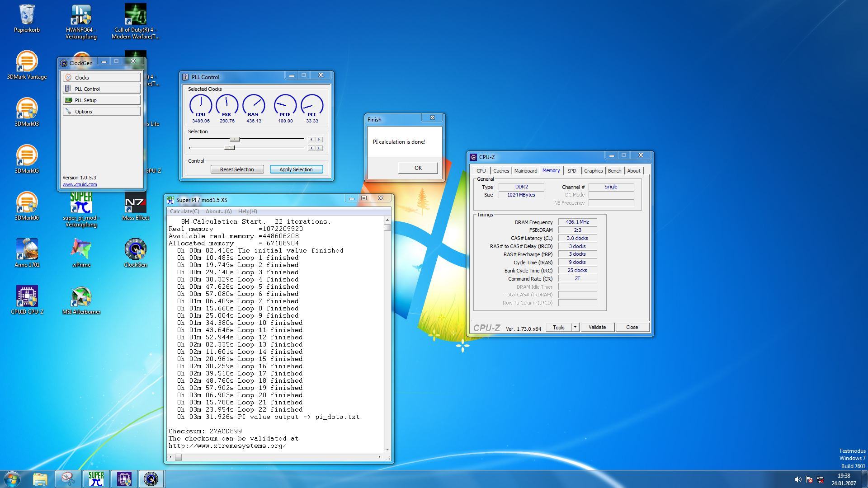The width and height of the screenshot is (868, 488).
Task: Click the volume speaker tray icon
Action: pos(797,479)
